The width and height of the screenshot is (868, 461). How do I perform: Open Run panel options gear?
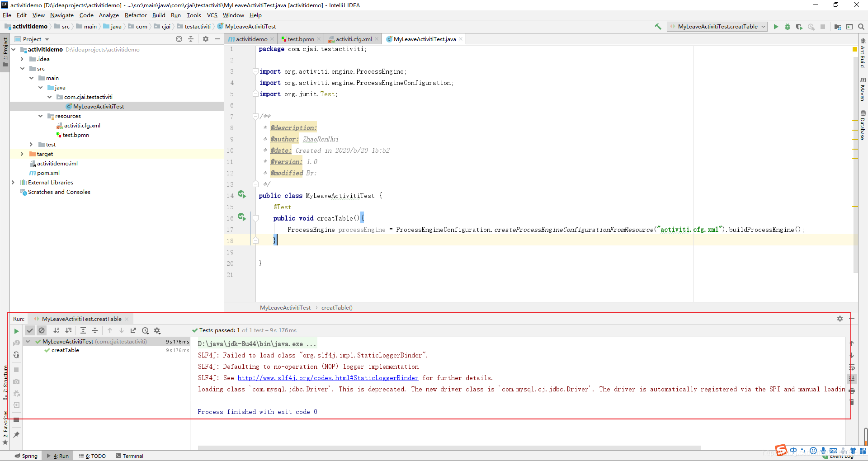coord(840,319)
